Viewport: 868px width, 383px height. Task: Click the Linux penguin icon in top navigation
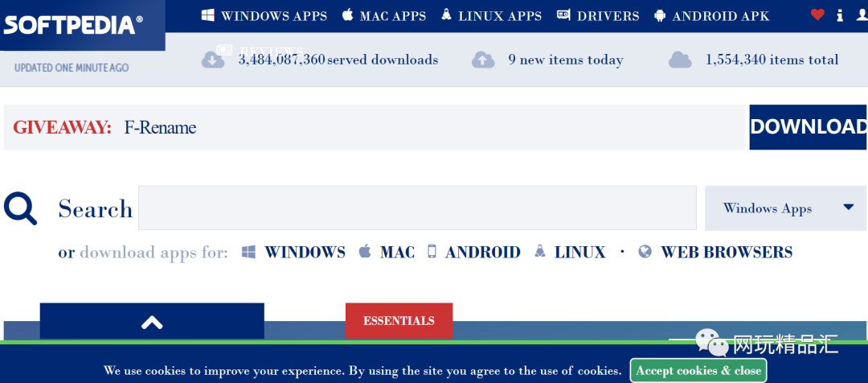447,15
